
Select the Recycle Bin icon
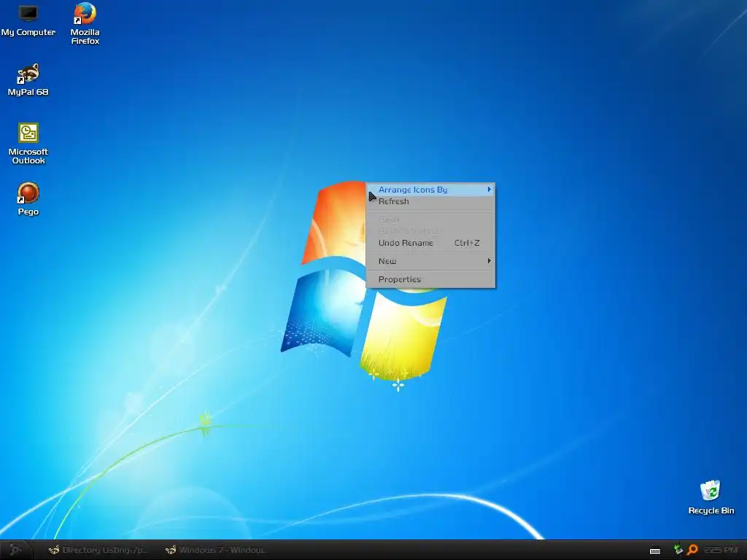(711, 497)
